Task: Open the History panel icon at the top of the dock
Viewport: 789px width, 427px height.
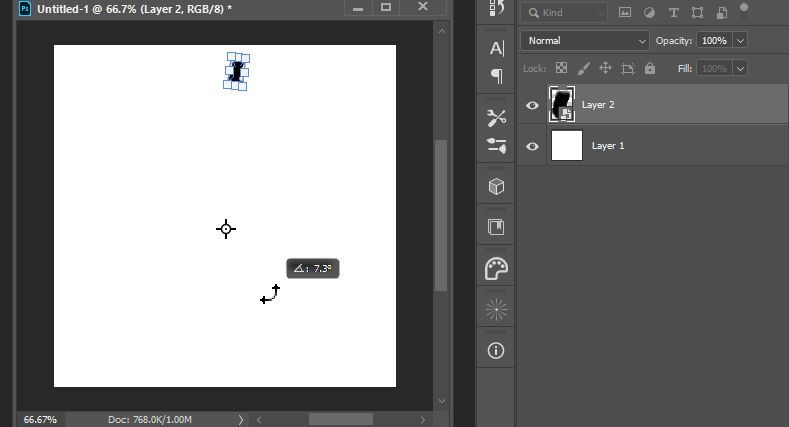Action: tap(496, 8)
